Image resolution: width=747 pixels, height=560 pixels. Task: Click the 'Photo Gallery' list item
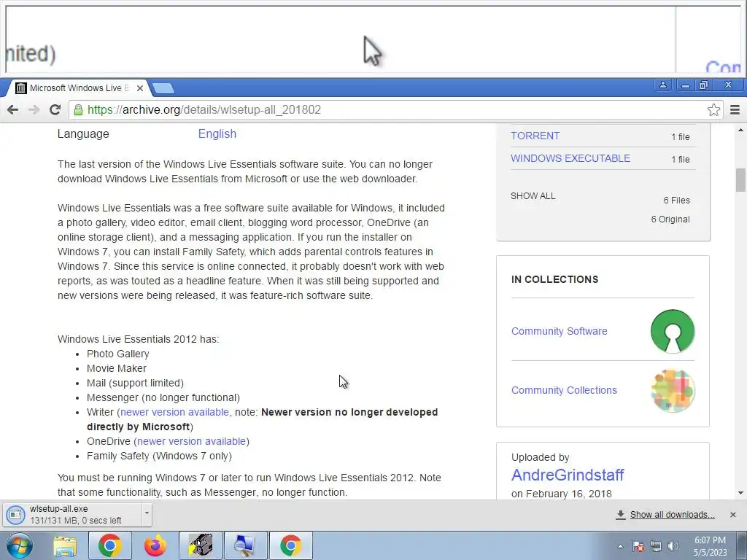coord(117,354)
